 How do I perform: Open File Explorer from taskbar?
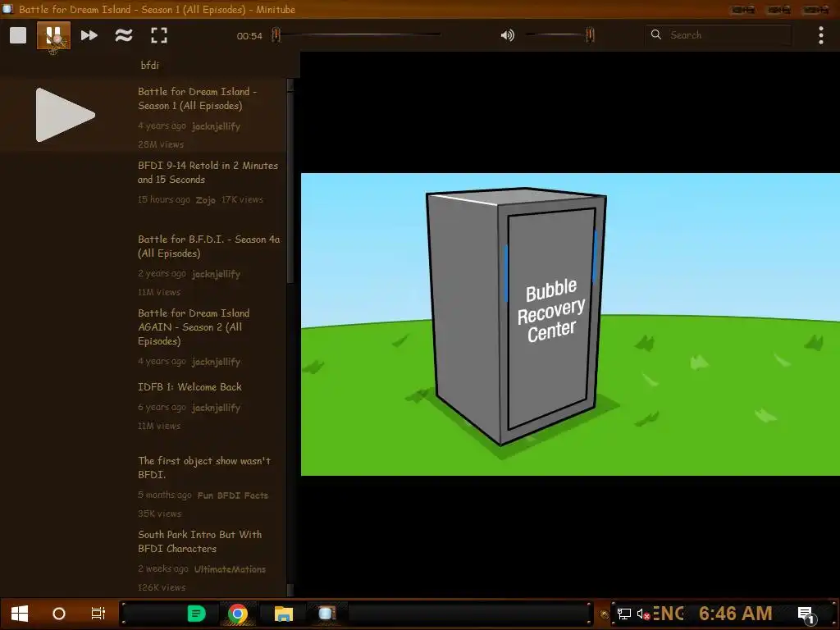pyautogui.click(x=283, y=614)
